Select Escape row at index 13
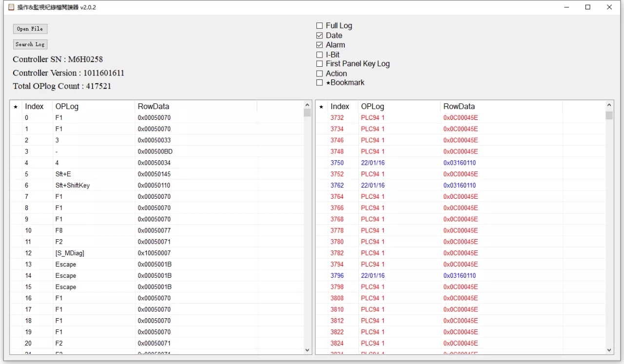Image resolution: width=624 pixels, height=364 pixels. pyautogui.click(x=157, y=264)
